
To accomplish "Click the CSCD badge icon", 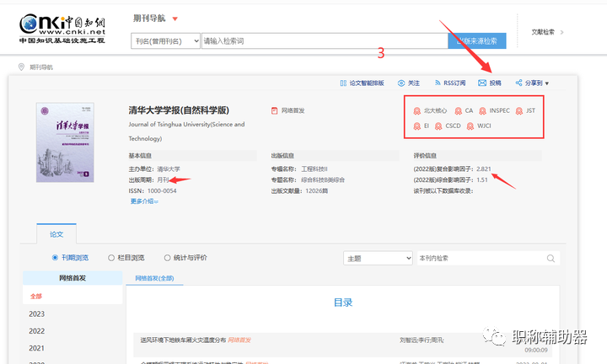I will pyautogui.click(x=438, y=126).
